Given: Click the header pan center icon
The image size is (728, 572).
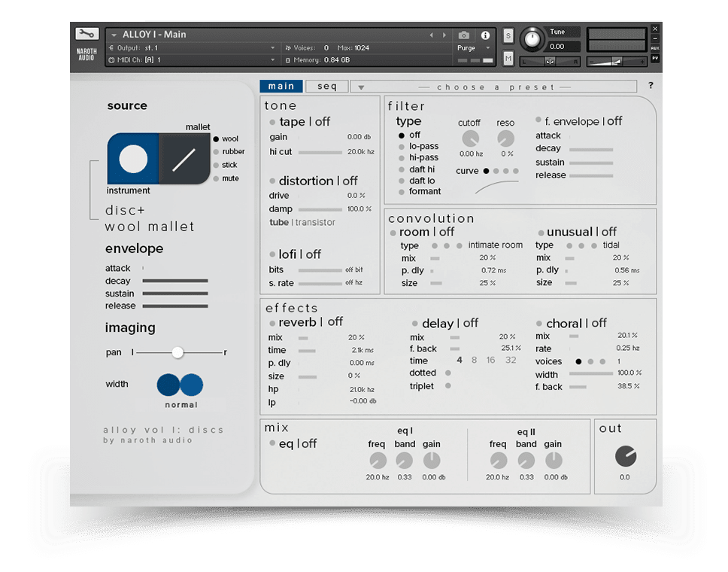Looking at the screenshot, I should click(x=551, y=61).
